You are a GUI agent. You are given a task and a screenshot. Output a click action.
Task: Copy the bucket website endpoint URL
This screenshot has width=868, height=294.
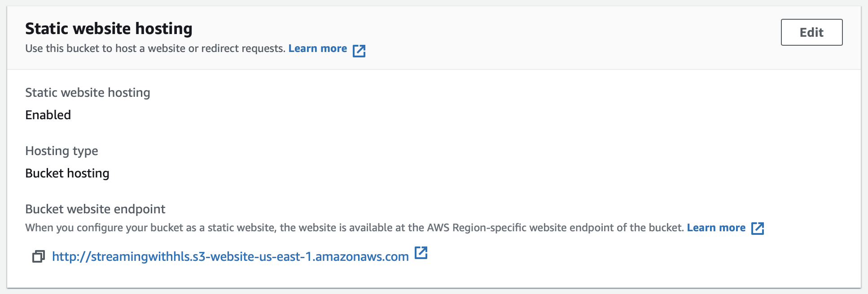click(x=39, y=256)
